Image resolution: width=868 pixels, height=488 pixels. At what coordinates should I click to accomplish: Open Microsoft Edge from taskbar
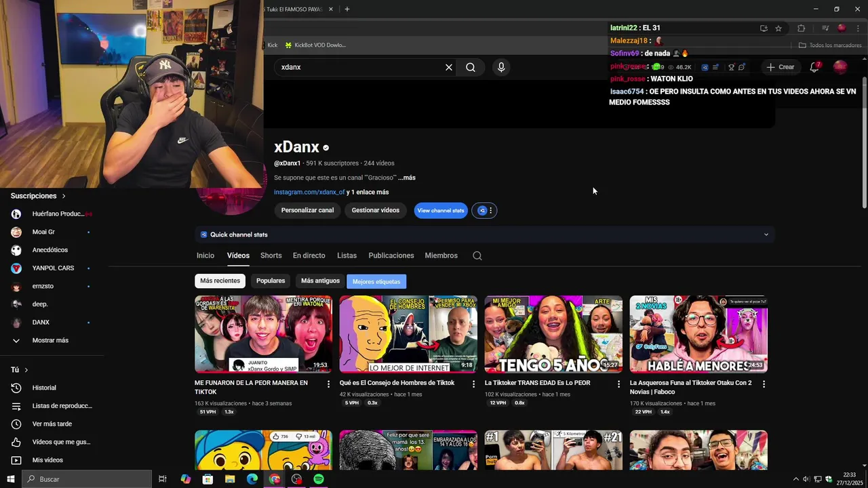pyautogui.click(x=252, y=479)
